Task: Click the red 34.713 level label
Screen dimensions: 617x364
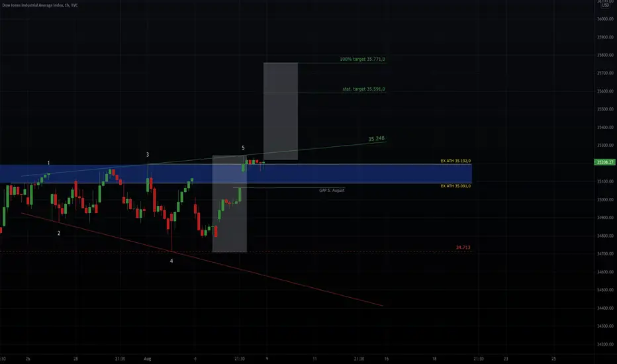Action: click(x=463, y=247)
